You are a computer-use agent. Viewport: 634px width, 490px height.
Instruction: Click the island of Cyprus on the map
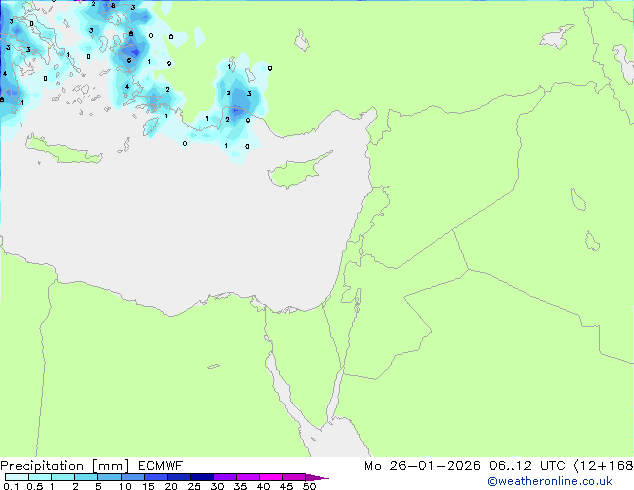point(295,172)
